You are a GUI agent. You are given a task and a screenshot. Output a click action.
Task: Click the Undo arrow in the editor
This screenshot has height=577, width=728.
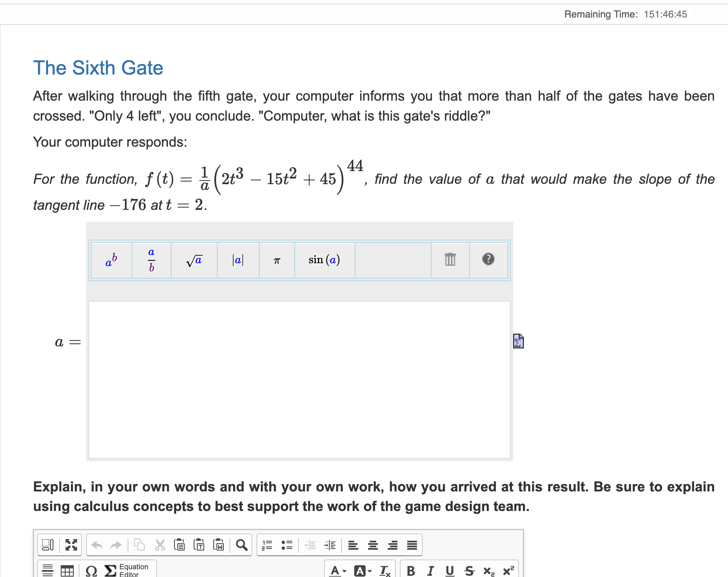(x=97, y=545)
